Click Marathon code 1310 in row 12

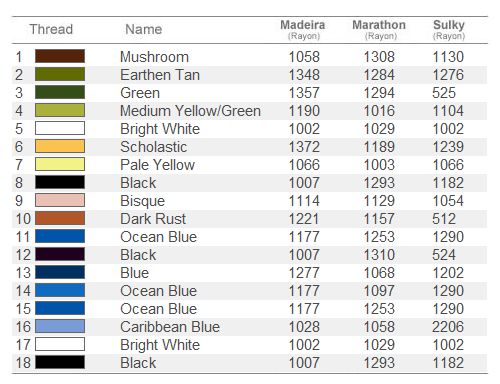(x=379, y=255)
